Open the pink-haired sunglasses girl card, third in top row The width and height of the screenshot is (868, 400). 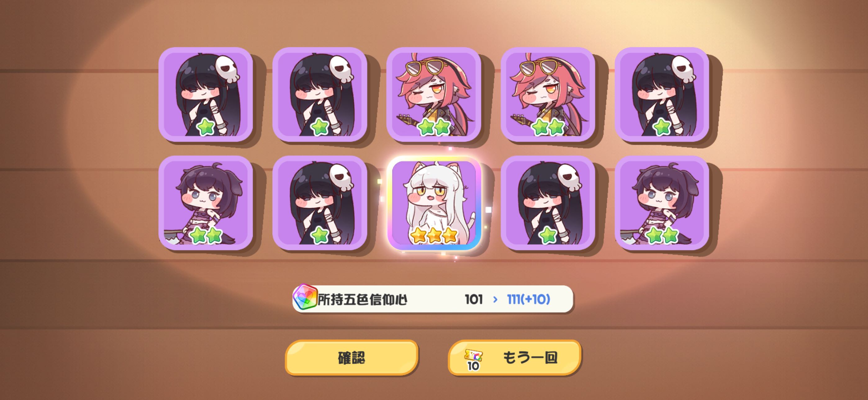tap(434, 95)
